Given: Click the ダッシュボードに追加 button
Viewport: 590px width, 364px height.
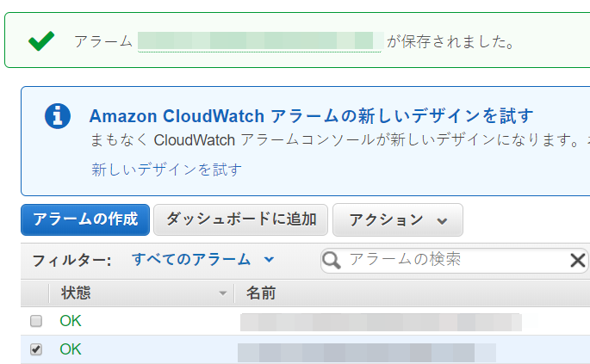Looking at the screenshot, I should point(241,219).
